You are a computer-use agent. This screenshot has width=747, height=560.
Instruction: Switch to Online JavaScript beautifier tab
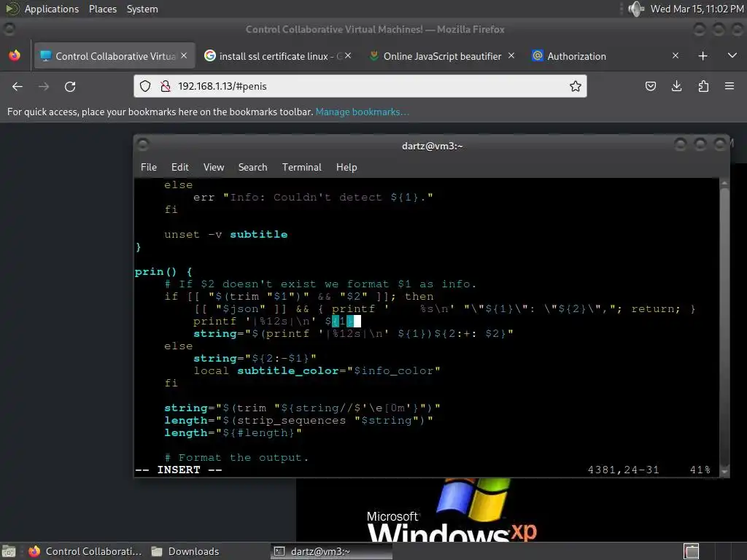pos(442,56)
